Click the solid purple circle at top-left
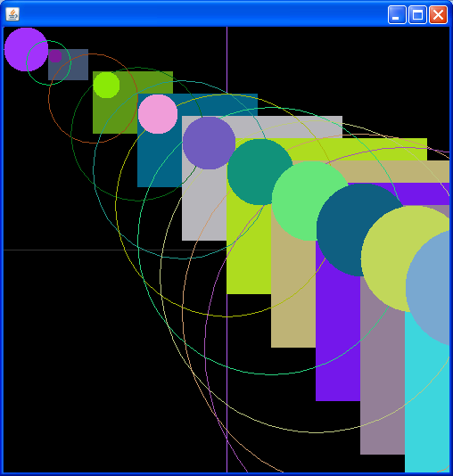Viewport: 453px width, 476px height. [26, 50]
